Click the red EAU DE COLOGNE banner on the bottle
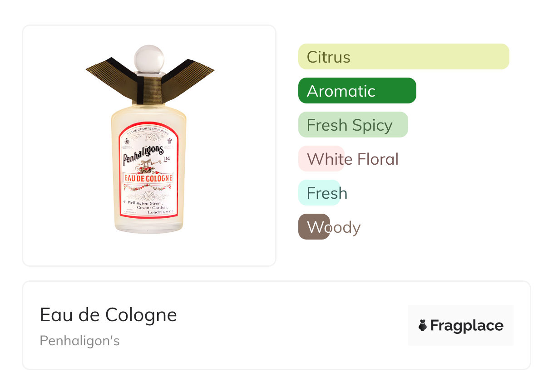Viewport: 553px width, 392px height. [x=148, y=178]
